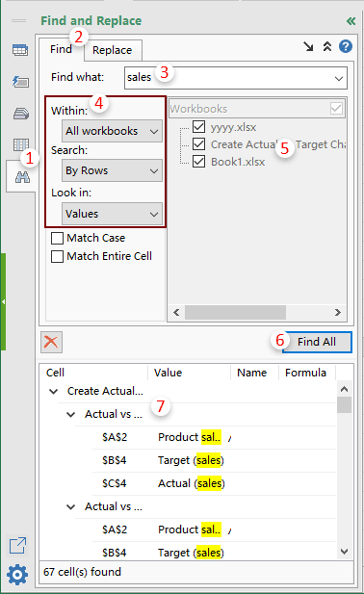This screenshot has width=364, height=594.
Task: Switch to the Find tab
Action: 61,49
